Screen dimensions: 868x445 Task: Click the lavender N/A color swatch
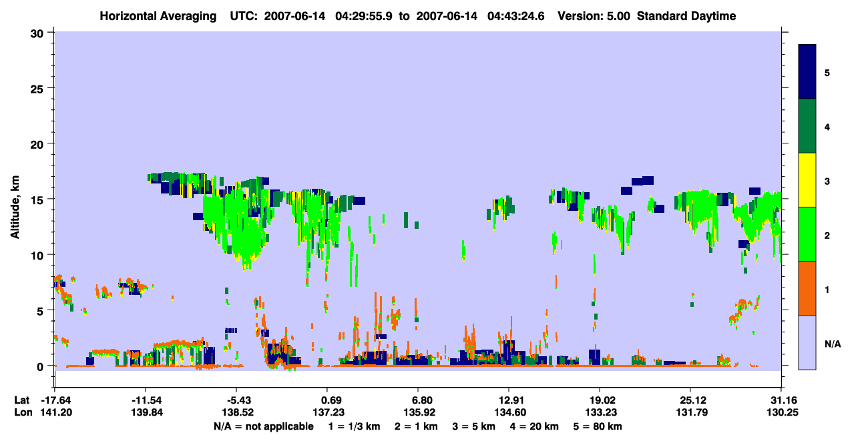[807, 342]
